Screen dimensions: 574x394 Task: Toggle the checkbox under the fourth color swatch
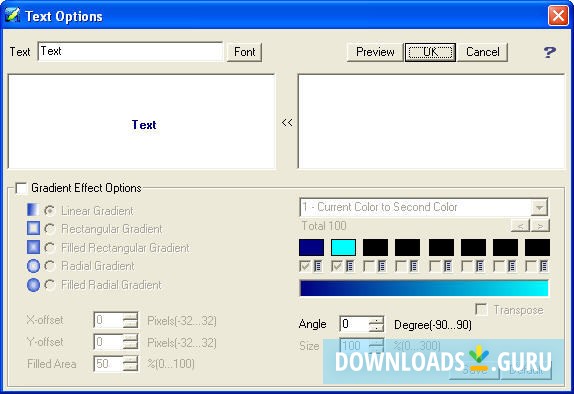(x=400, y=266)
